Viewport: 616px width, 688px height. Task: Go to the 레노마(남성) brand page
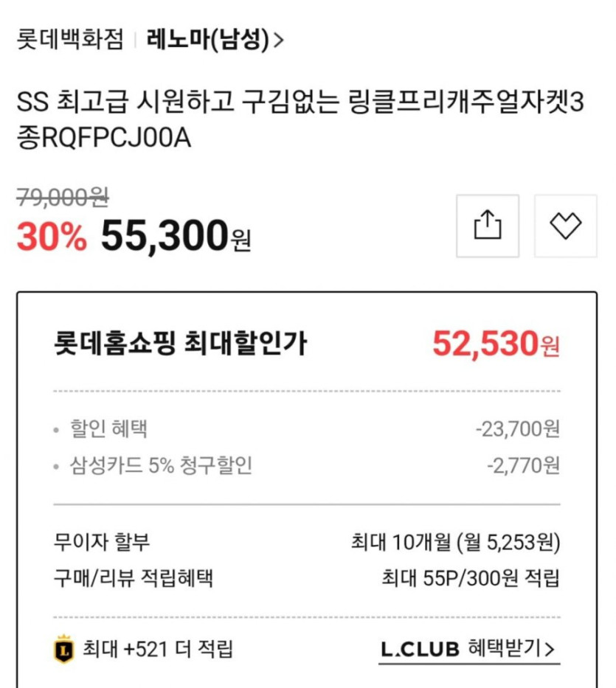pos(208,40)
